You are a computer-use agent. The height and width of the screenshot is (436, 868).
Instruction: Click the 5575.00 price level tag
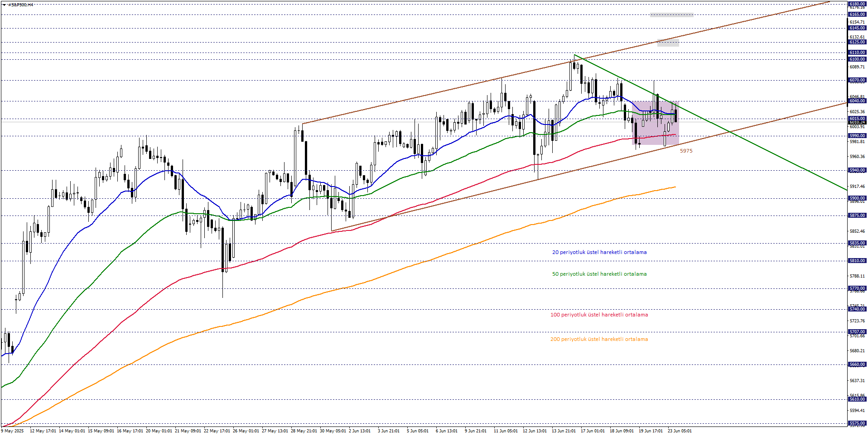pyautogui.click(x=857, y=423)
